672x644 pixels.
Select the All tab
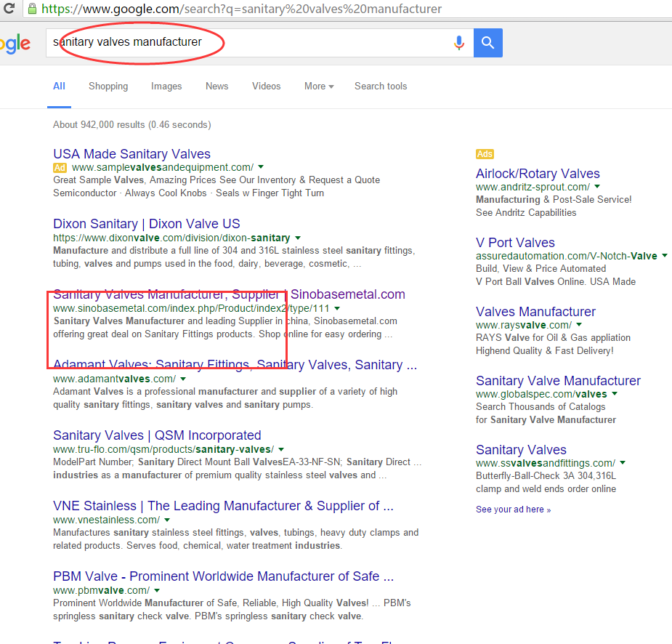59,86
